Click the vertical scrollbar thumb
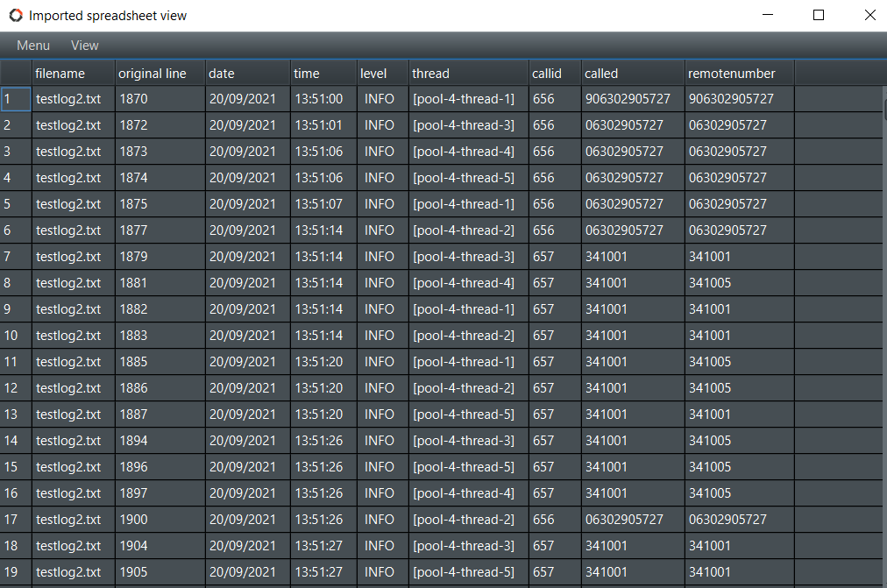The image size is (887, 588). [x=884, y=110]
